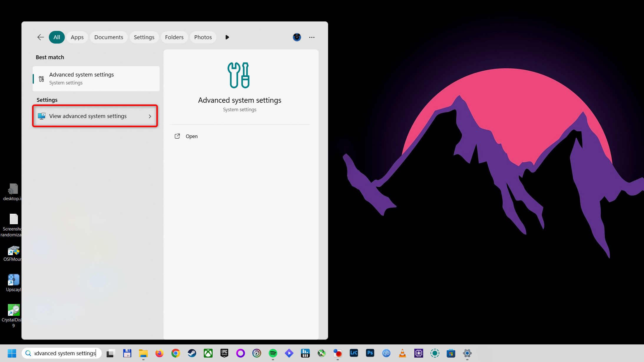
Task: Launch Firefox from the taskbar
Action: 159,353
